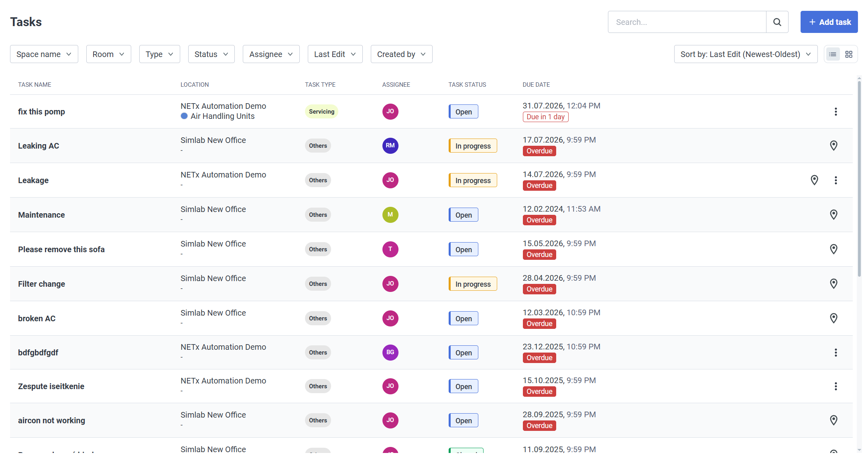Click ASSIGNEE column header
The height and width of the screenshot is (463, 868).
point(396,85)
